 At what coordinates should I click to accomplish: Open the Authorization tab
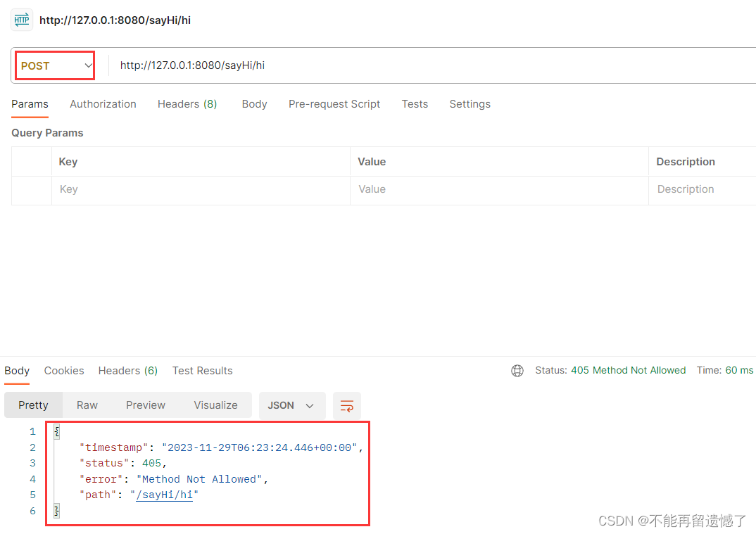tap(103, 104)
